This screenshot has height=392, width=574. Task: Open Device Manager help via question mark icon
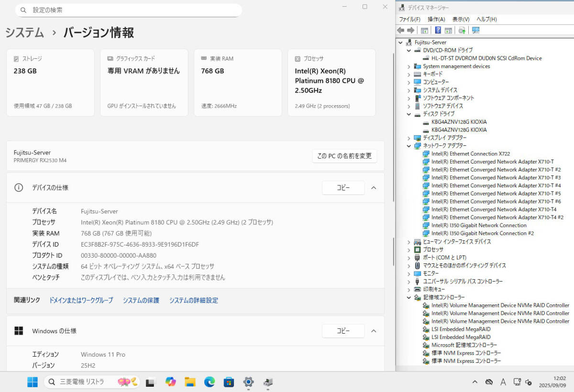click(438, 30)
